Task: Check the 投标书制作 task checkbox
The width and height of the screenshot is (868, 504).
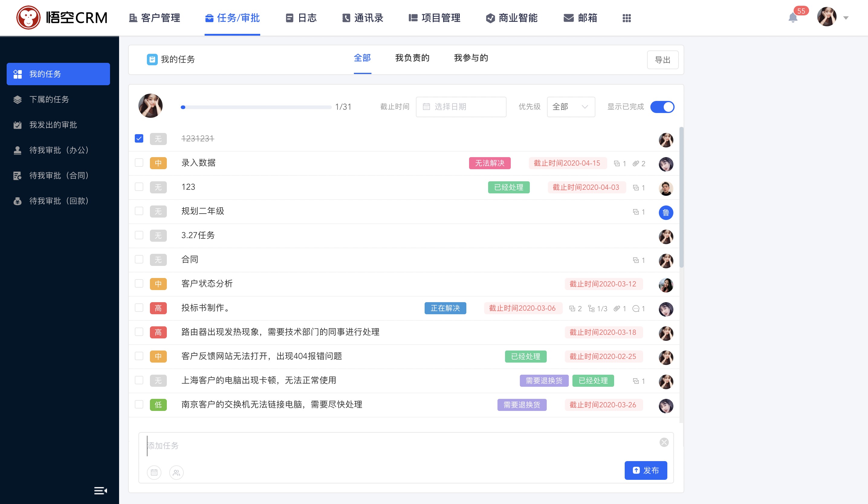Action: tap(139, 307)
